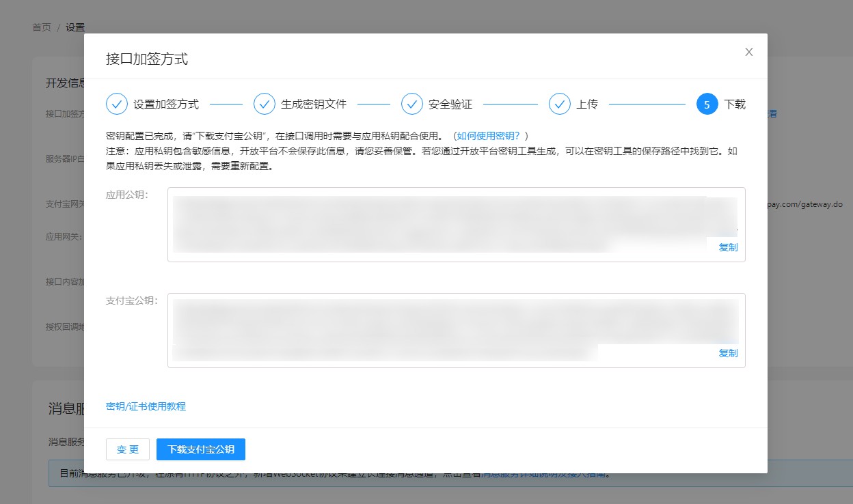Click the checkmark circle for step 安全验证
This screenshot has height=504, width=853.
tap(412, 104)
